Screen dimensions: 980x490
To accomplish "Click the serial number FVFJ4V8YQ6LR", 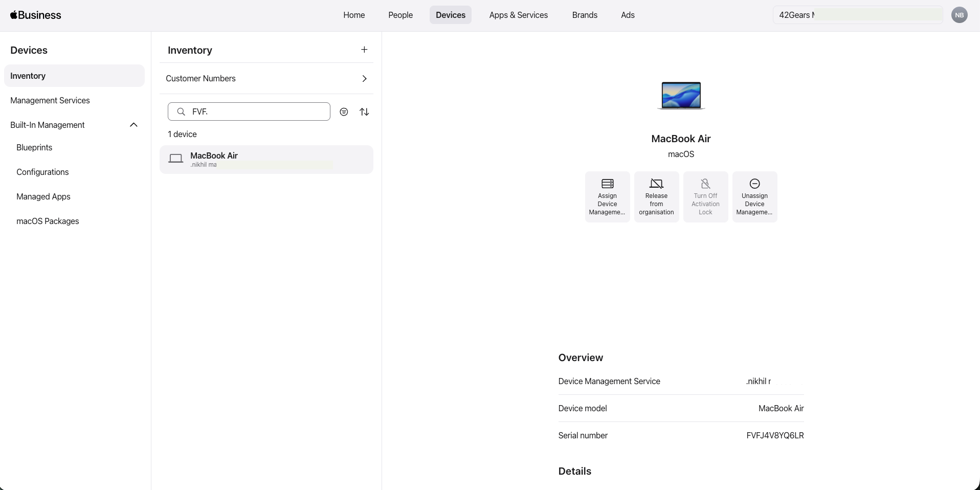I will (x=775, y=435).
